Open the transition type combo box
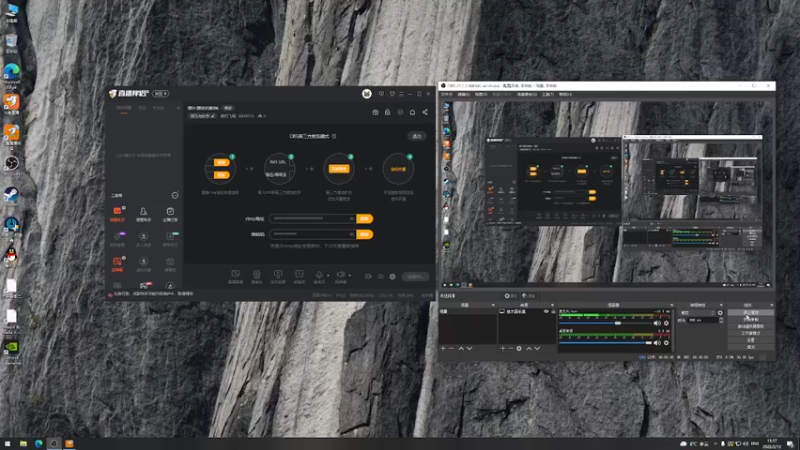 point(697,313)
